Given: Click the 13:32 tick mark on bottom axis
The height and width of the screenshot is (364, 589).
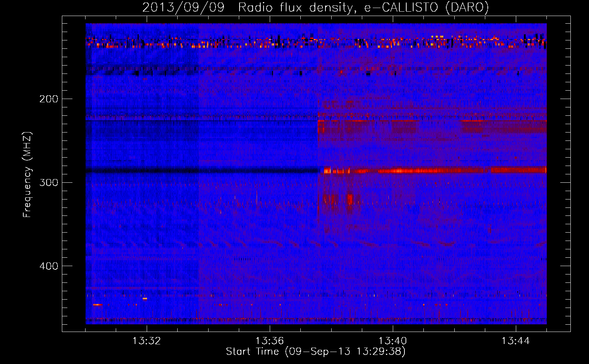Looking at the screenshot, I should click(x=147, y=328).
